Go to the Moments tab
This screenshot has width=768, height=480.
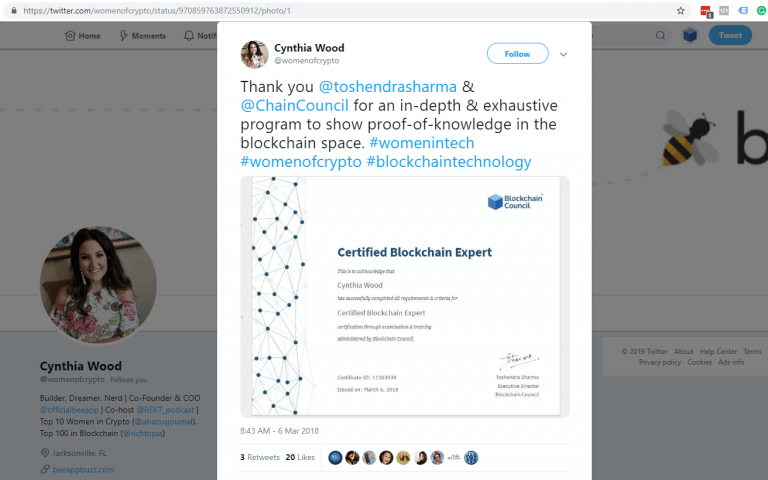pyautogui.click(x=142, y=36)
